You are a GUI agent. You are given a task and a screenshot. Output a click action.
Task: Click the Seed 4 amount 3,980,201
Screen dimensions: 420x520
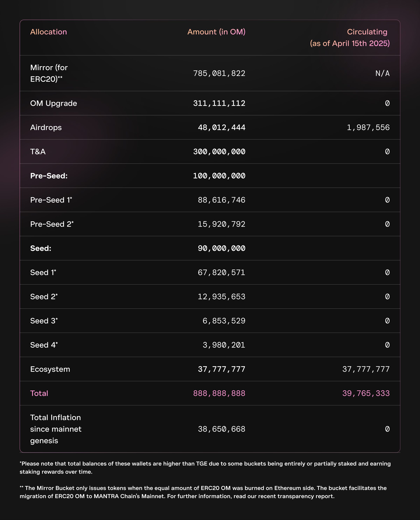click(224, 345)
